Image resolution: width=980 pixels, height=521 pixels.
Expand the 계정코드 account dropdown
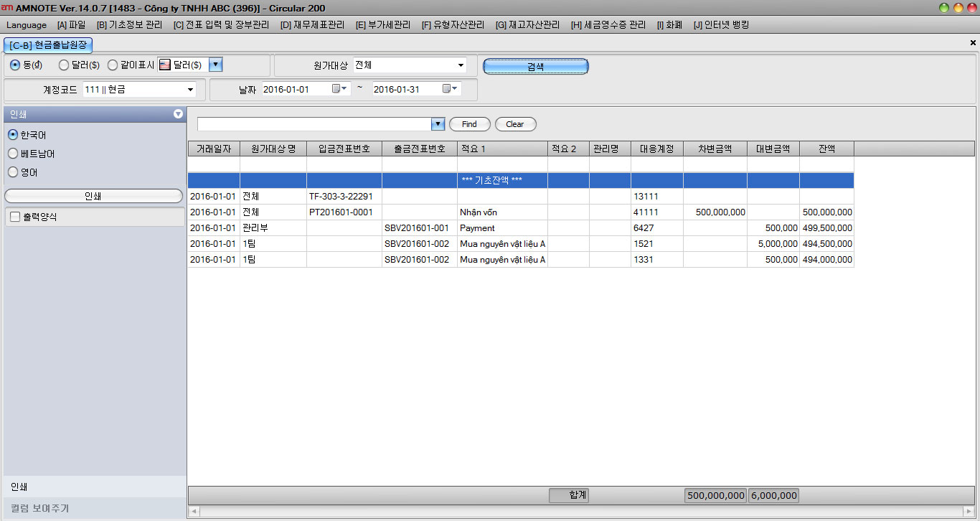191,90
